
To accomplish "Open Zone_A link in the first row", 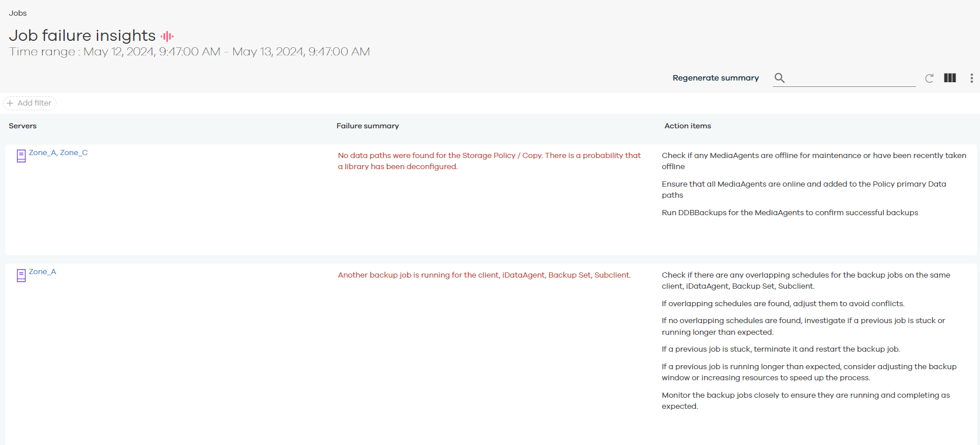I will point(42,153).
